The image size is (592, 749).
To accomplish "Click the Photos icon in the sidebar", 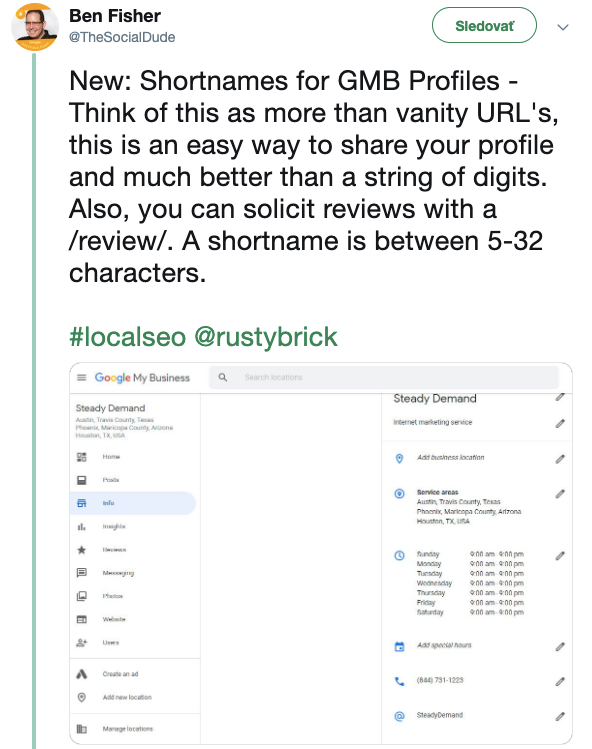I will tap(82, 596).
